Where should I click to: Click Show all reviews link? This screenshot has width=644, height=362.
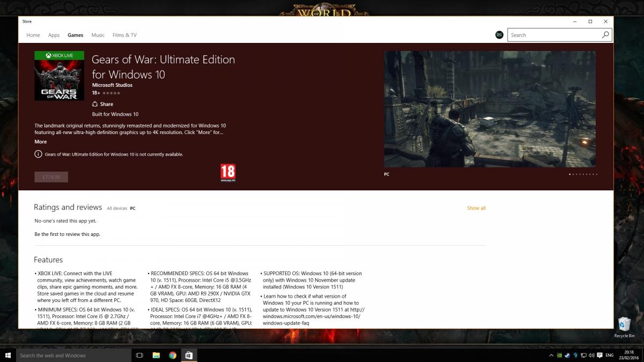(x=476, y=208)
